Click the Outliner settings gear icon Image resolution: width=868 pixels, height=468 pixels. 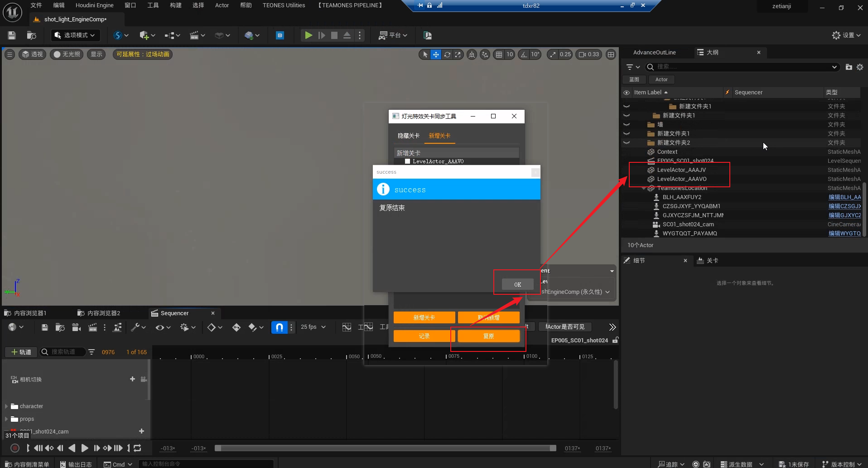click(859, 67)
